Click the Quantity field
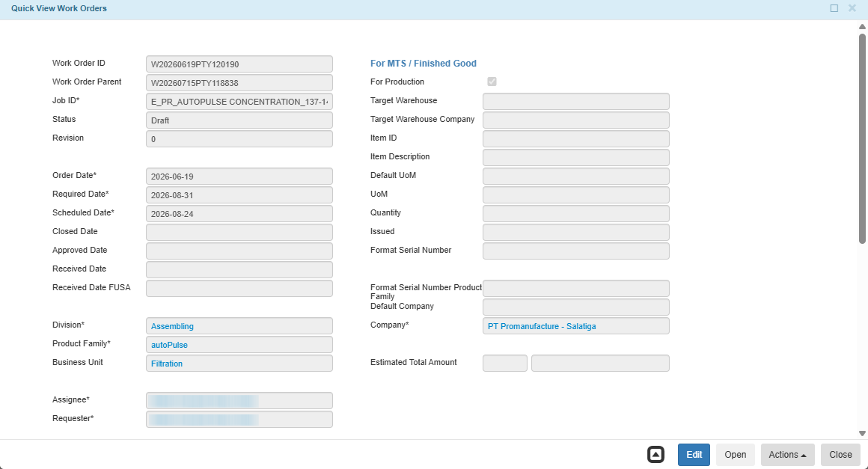Screen dimensions: 868x469 tap(575, 214)
